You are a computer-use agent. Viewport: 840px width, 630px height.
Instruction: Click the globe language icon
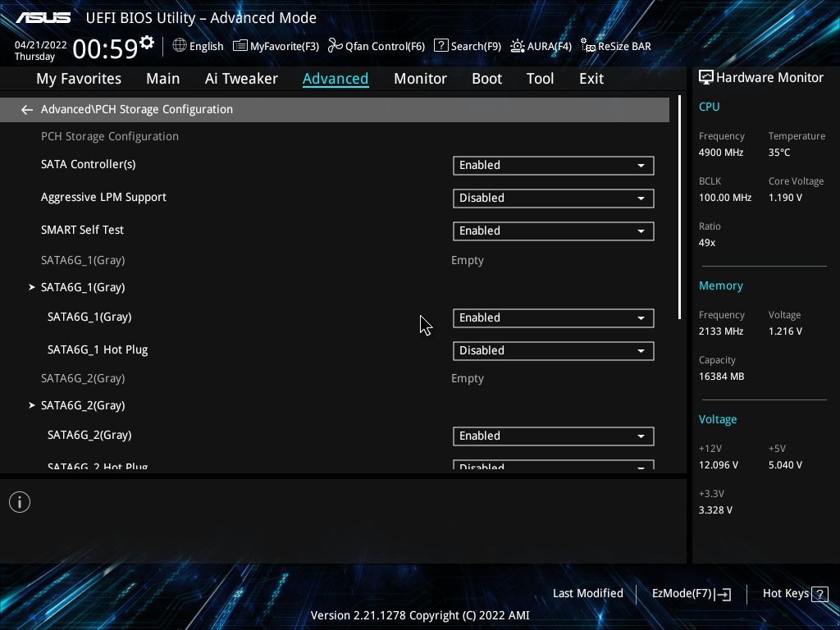tap(180, 46)
